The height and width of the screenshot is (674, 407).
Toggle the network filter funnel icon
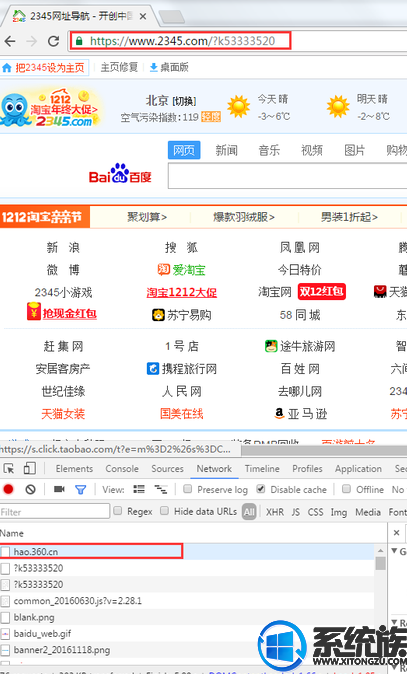(80, 489)
